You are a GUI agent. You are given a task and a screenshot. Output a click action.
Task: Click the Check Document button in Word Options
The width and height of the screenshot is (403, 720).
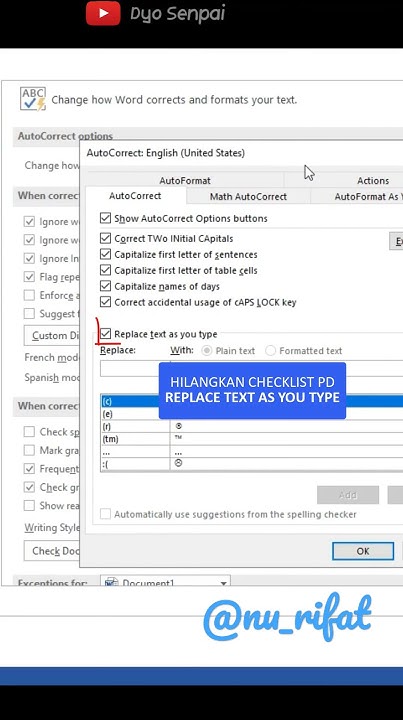51,551
